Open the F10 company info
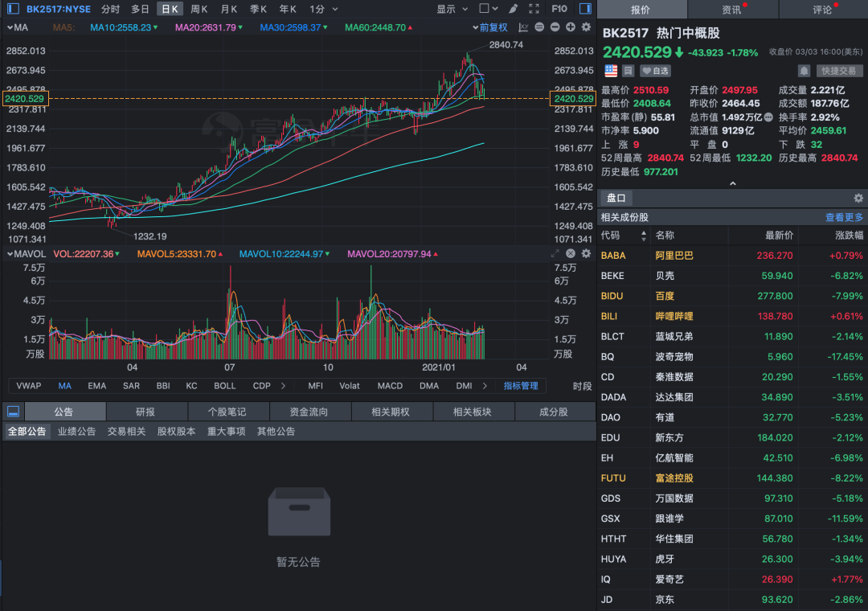868x611 pixels. (x=559, y=9)
